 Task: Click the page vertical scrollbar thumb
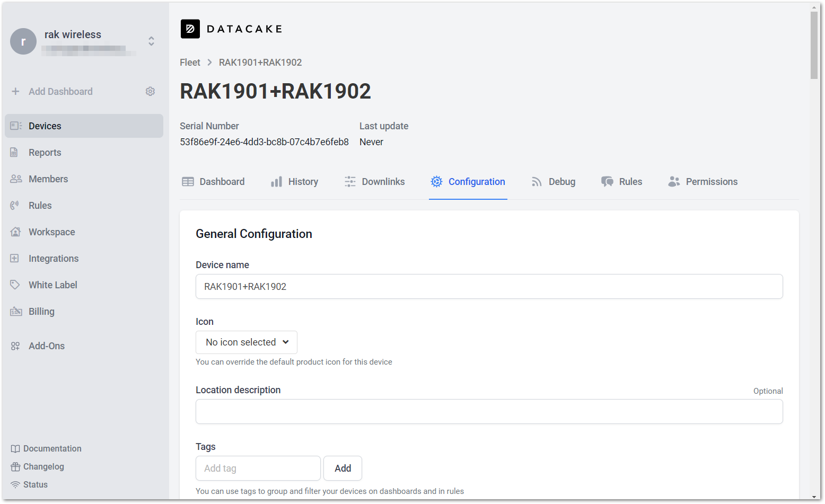(814, 45)
